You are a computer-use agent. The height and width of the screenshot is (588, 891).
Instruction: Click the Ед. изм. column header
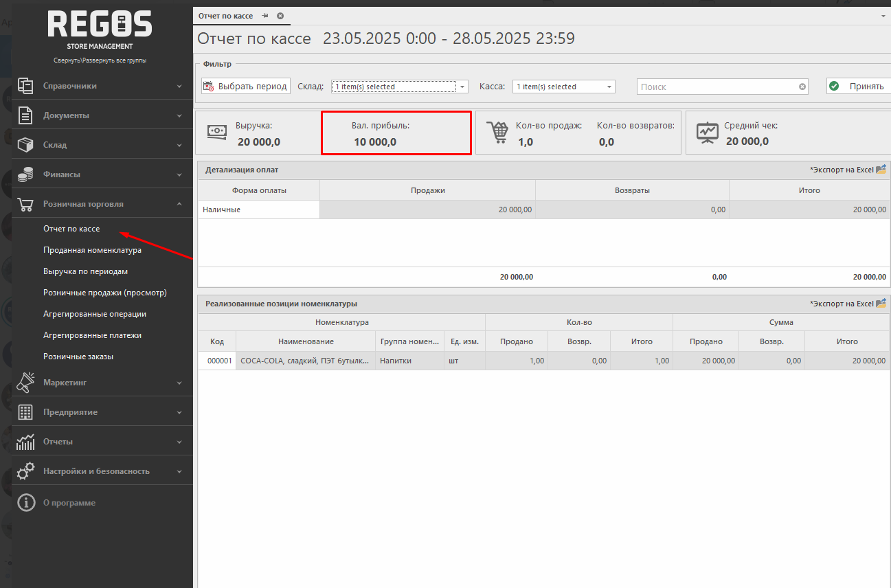464,341
